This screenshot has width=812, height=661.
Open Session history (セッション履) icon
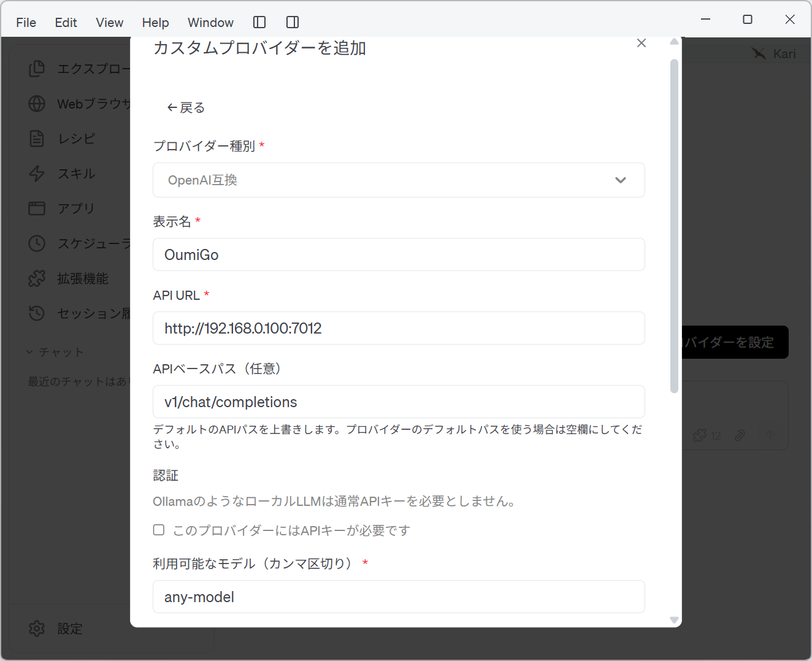coord(37,313)
